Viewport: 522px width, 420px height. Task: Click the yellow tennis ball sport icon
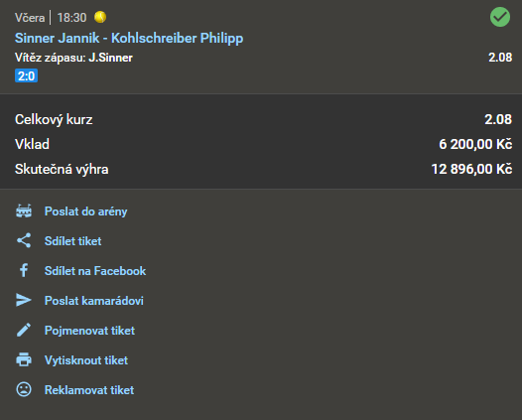[x=100, y=17]
